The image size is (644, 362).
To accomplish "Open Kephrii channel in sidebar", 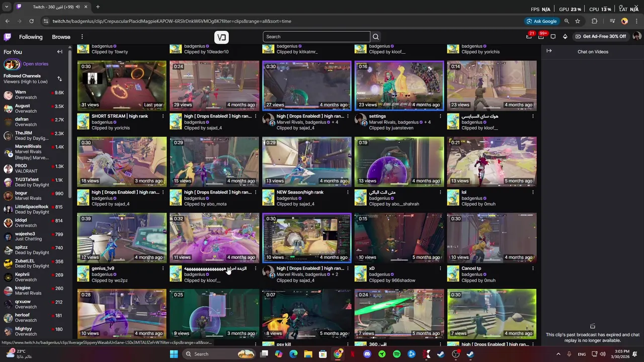I will tap(34, 277).
